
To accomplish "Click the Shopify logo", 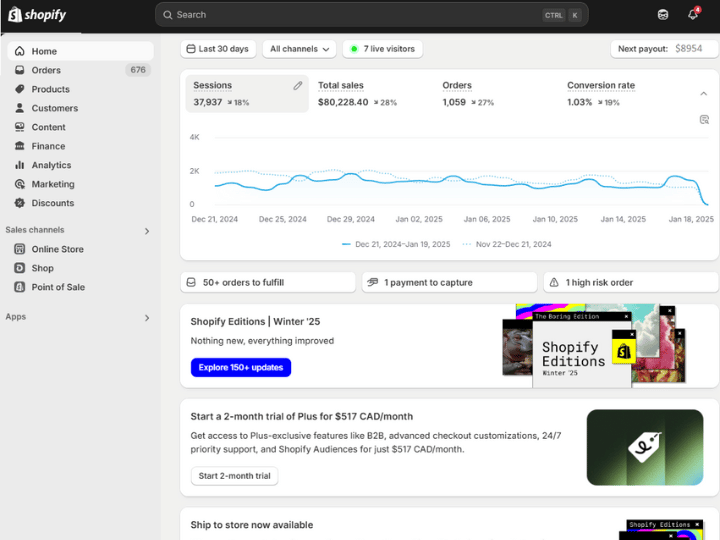I will [37, 15].
